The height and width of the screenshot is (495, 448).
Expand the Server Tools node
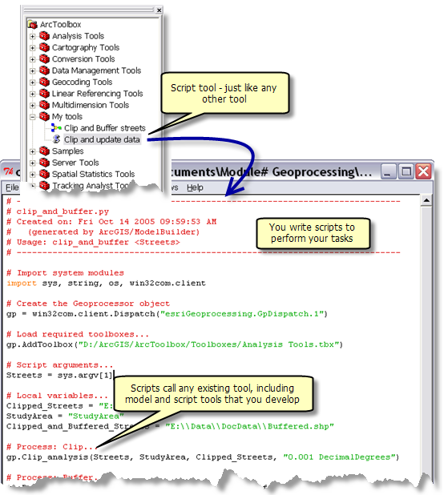point(33,163)
